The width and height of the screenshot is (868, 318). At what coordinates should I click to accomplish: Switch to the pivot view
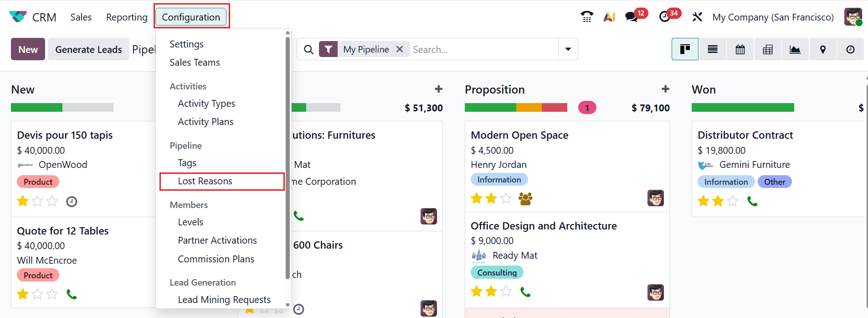[767, 49]
